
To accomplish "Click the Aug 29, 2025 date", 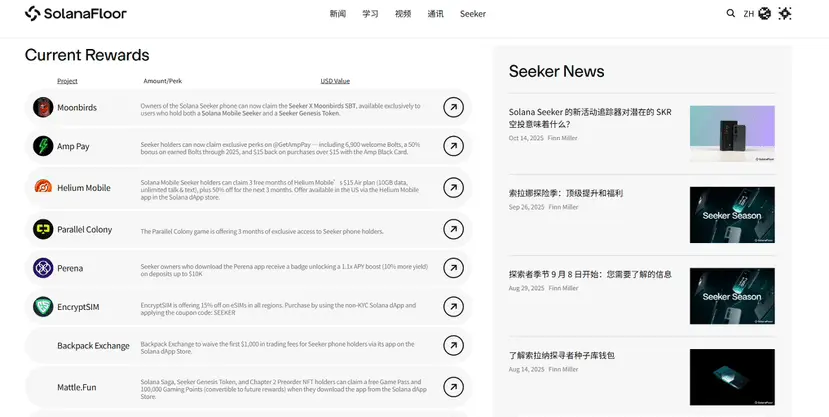I will [527, 288].
